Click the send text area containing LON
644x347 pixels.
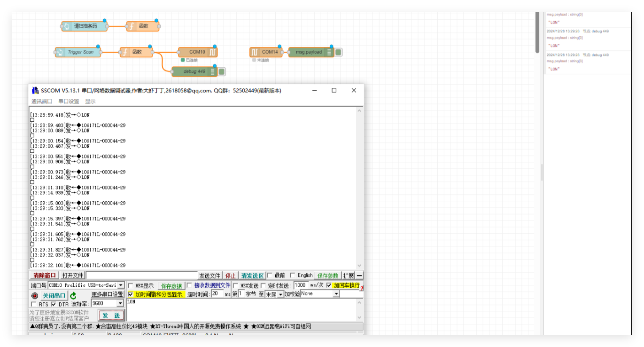[241, 310]
